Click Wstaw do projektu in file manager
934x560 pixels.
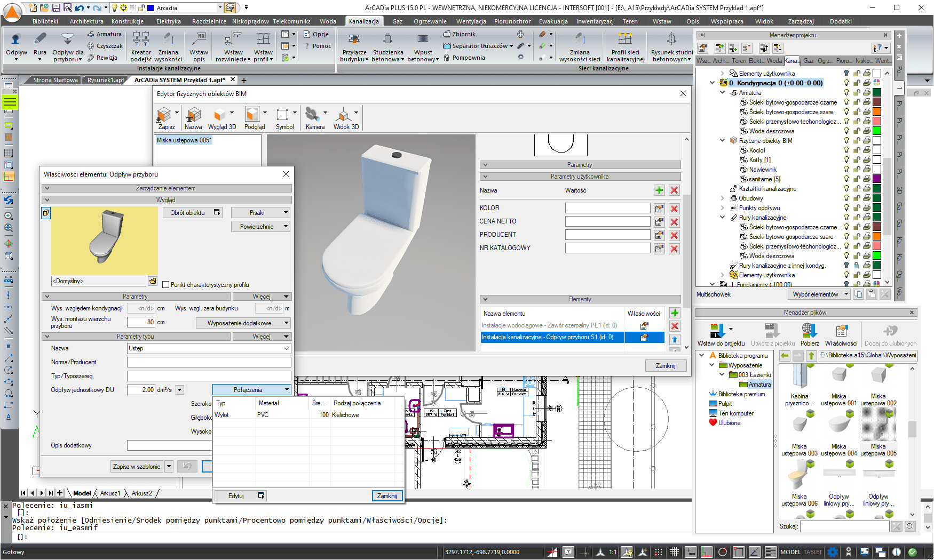click(721, 334)
